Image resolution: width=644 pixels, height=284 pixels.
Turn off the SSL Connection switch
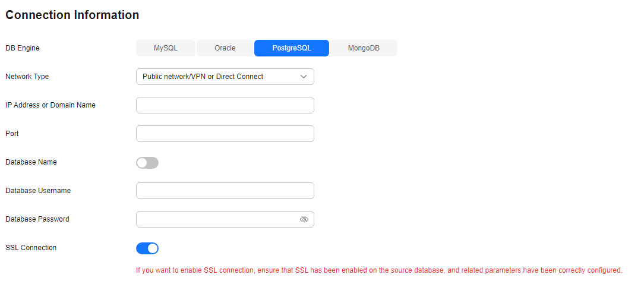click(x=147, y=248)
